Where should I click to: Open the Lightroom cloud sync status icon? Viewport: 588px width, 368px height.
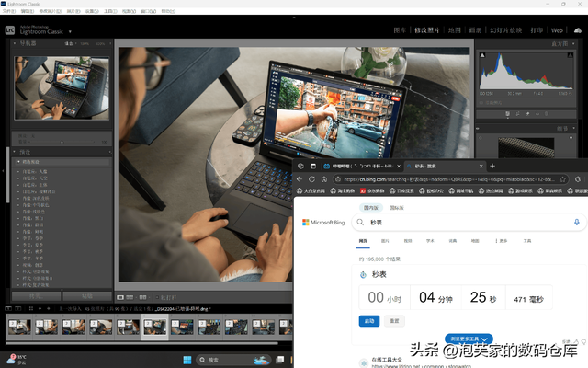(578, 30)
